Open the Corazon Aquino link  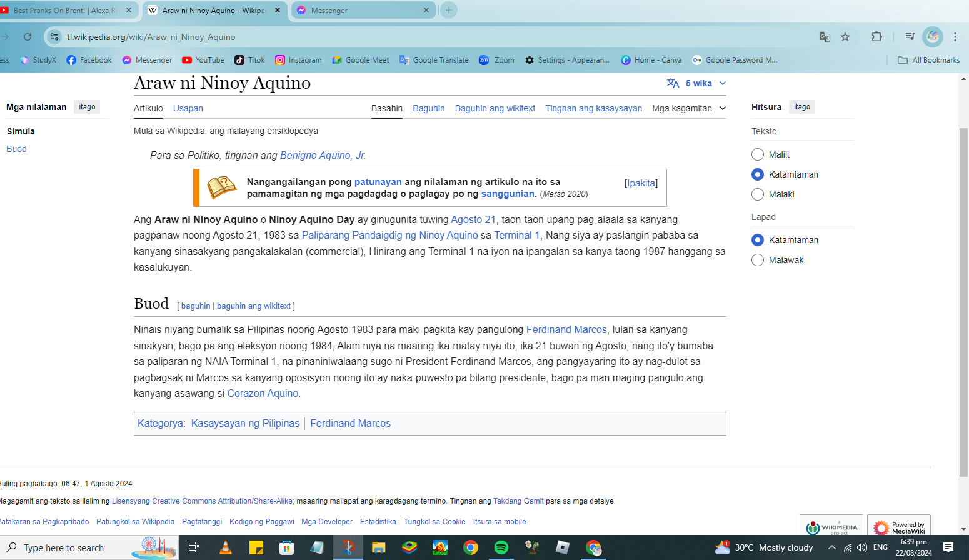(x=263, y=393)
